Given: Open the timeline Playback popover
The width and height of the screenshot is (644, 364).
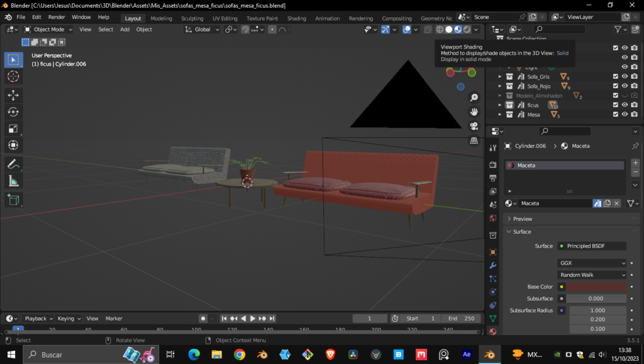Looking at the screenshot, I should coord(38,319).
